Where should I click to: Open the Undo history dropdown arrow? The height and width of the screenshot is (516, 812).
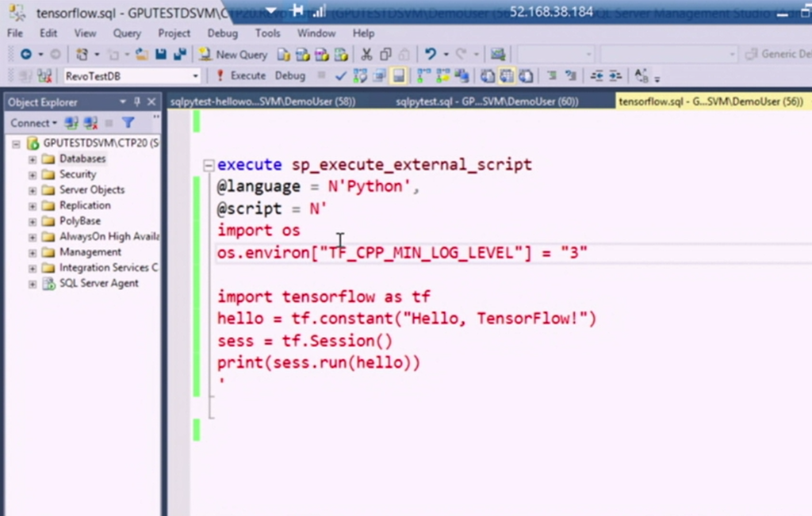coord(446,54)
